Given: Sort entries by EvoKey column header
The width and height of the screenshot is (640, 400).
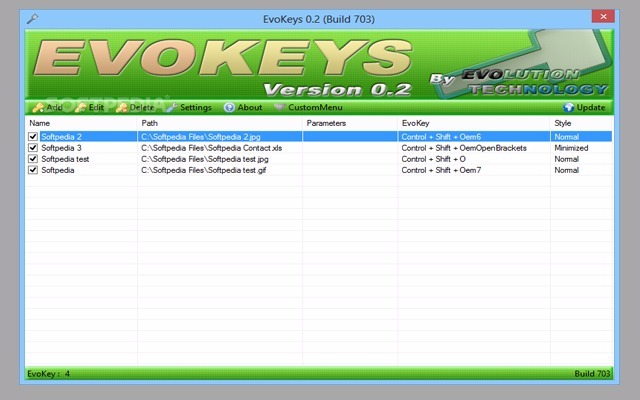Looking at the screenshot, I should [x=473, y=123].
